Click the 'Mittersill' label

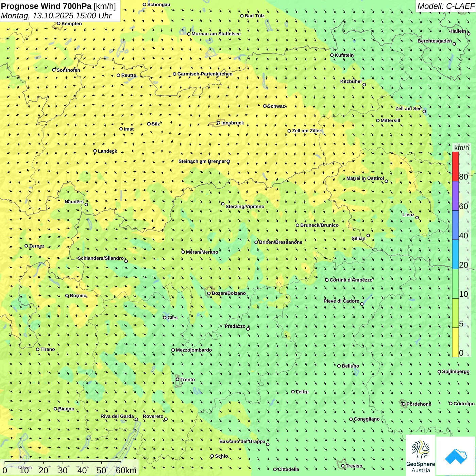pos(390,120)
